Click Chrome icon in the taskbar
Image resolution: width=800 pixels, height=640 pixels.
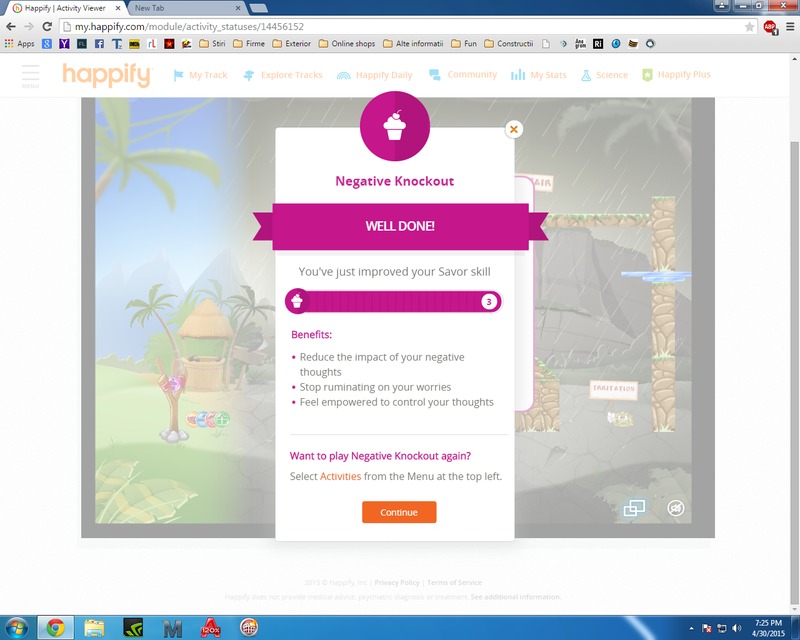click(56, 628)
